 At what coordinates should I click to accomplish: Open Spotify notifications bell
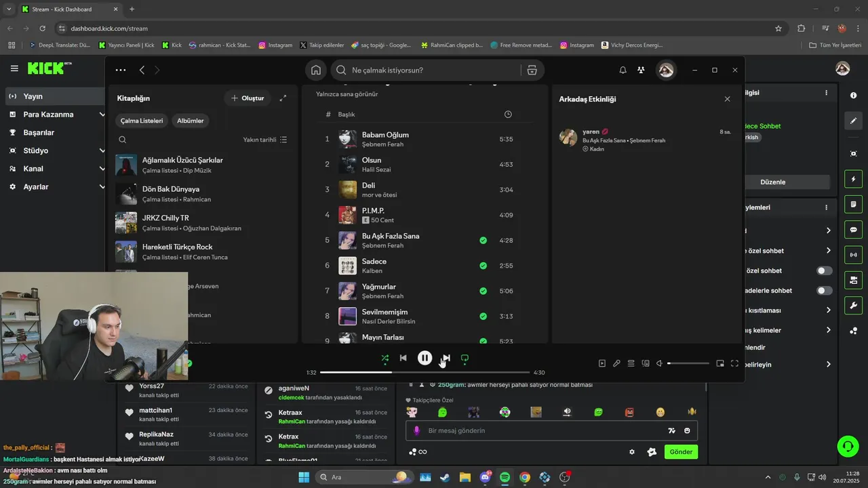pos(623,70)
